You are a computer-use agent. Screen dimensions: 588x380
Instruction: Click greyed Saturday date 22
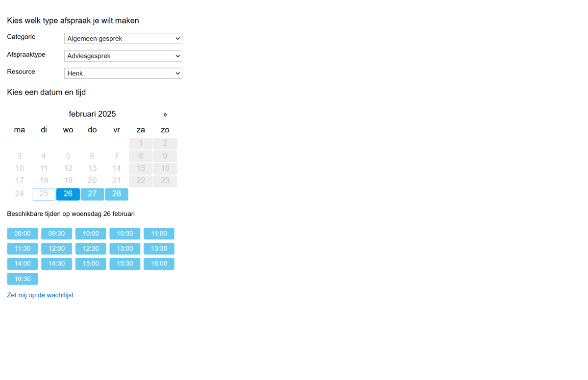pos(141,181)
